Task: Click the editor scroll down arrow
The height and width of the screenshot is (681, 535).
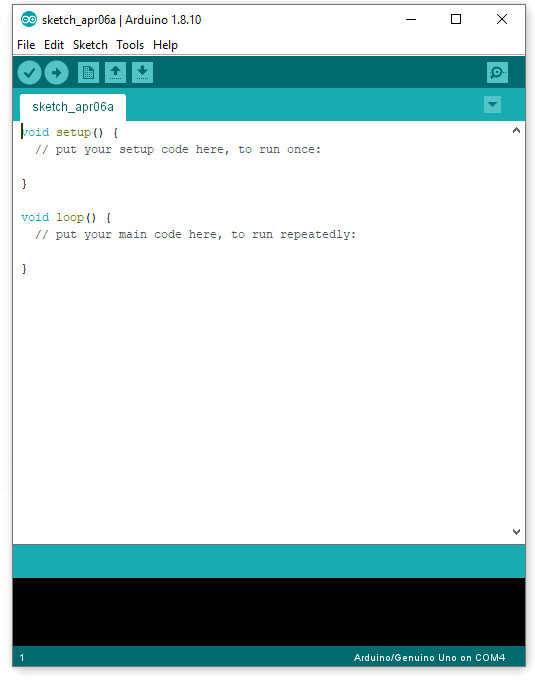Action: 516,531
